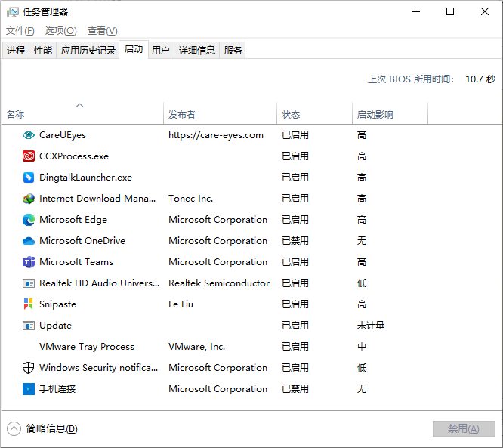Click the sort arrow above 名称 column
The width and height of the screenshot is (503, 448).
(79, 105)
